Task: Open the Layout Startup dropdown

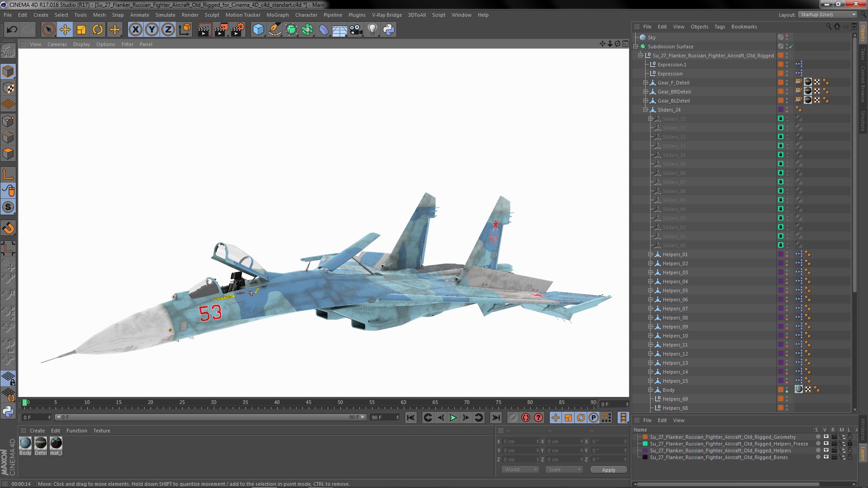Action: (x=827, y=15)
